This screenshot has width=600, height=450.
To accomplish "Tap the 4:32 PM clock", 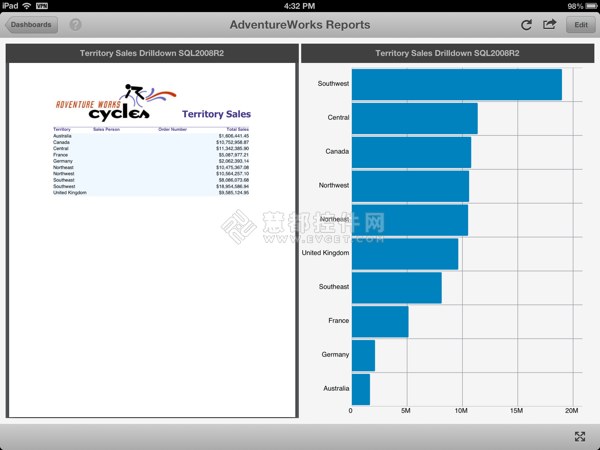I will (300, 6).
